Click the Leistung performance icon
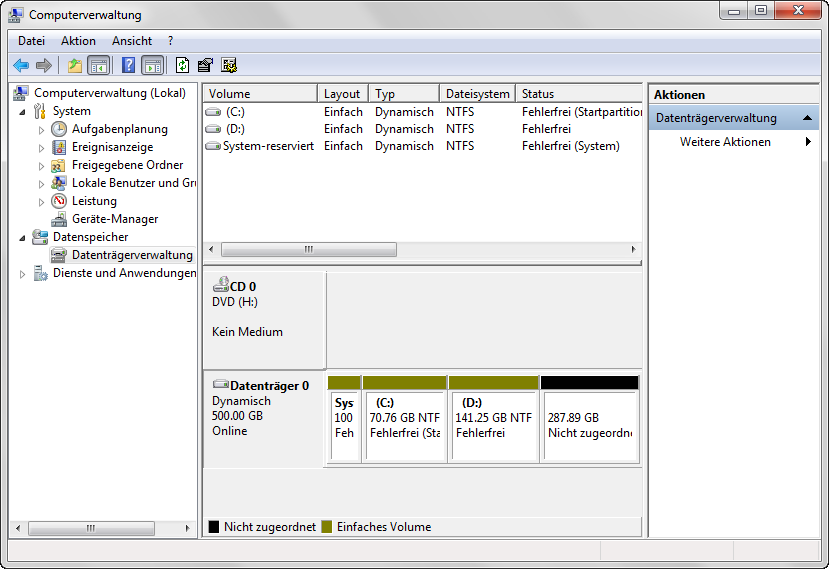The image size is (829, 569). (59, 201)
